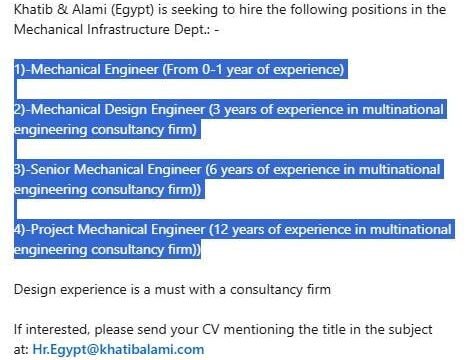Click "mentioning the title in the subject"
The width and height of the screenshot is (470, 360).
coord(328,330)
